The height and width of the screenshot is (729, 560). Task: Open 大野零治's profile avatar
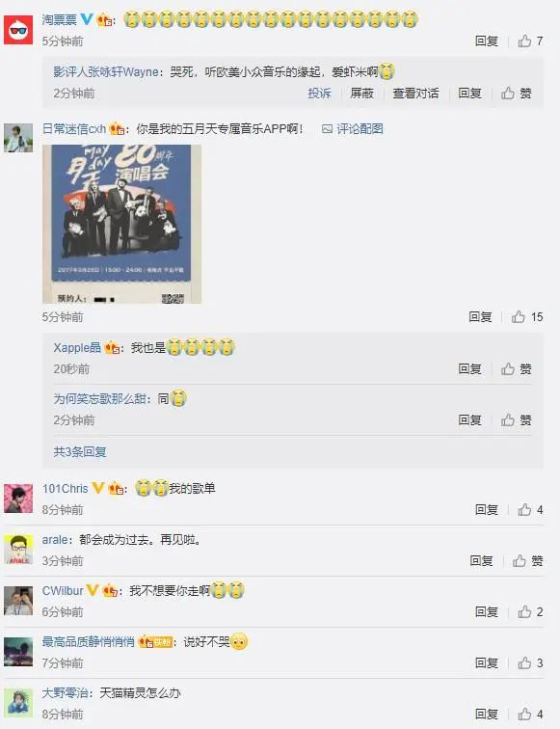[18, 703]
